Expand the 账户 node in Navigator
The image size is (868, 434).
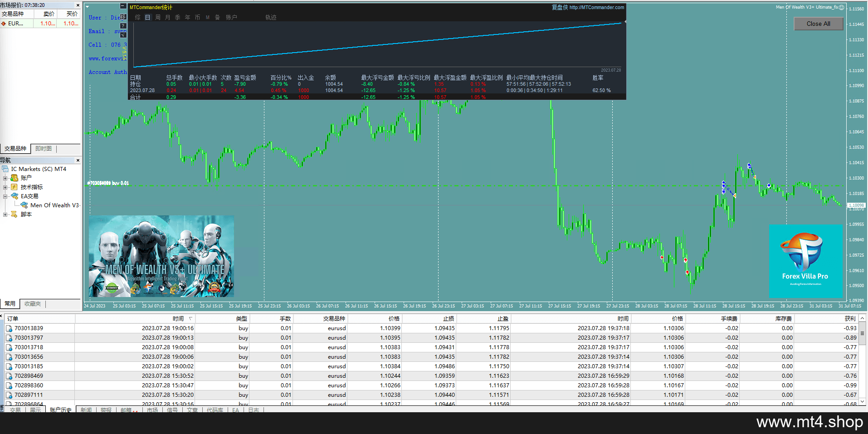click(5, 178)
